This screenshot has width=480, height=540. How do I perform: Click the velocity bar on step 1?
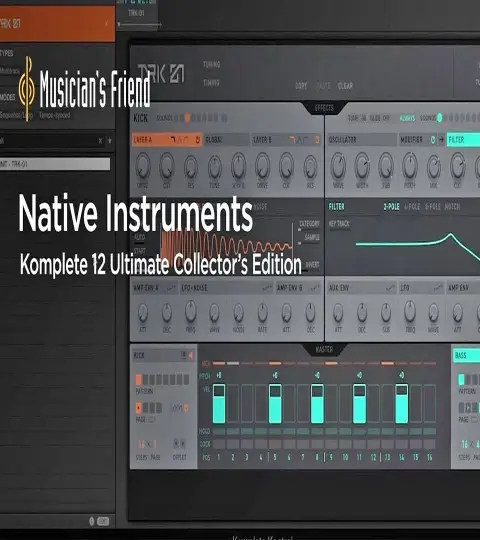pyautogui.click(x=219, y=404)
